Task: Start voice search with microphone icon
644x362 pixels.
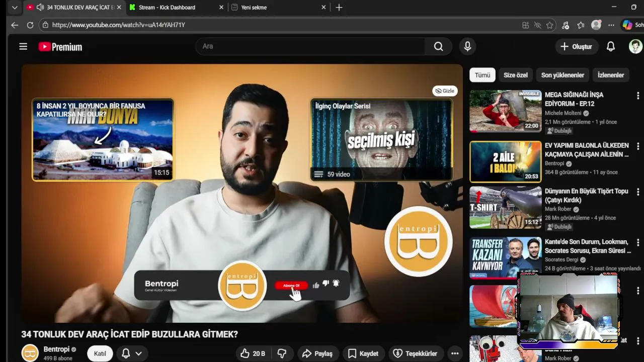Action: coord(467,46)
